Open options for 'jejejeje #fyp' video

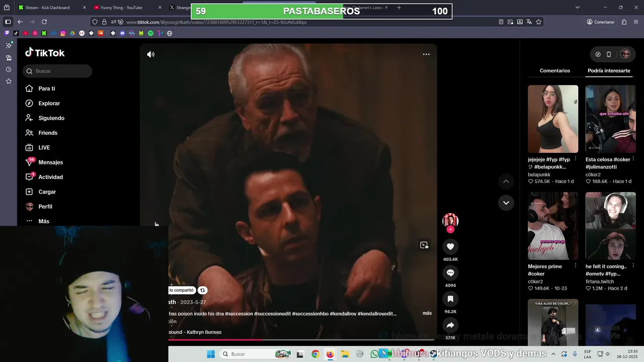576,159
